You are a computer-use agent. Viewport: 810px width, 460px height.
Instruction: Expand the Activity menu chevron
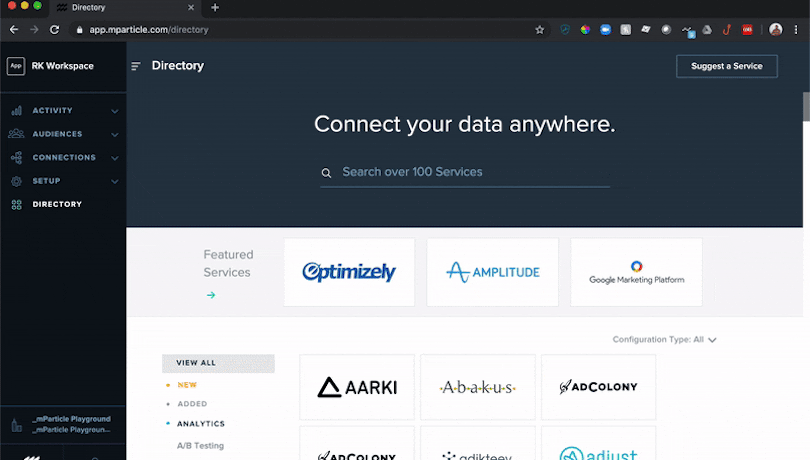click(115, 111)
